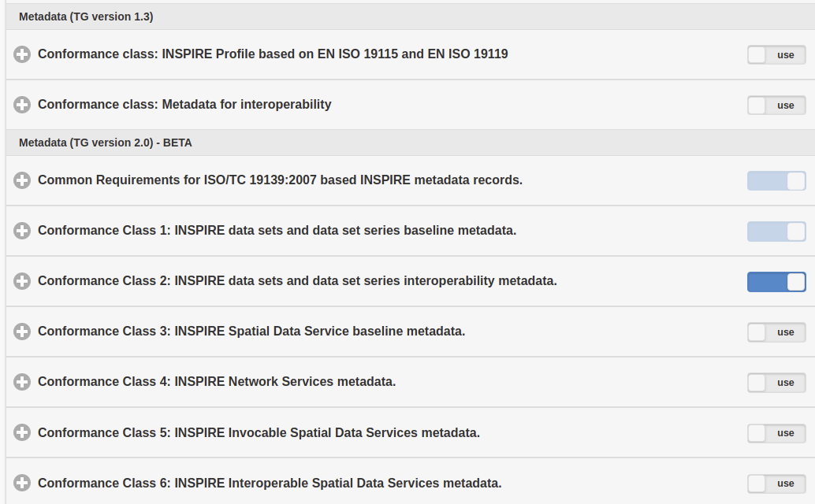This screenshot has width=815, height=504.
Task: Expand Conformance Class 3 Spatial Data Service row
Action: [x=22, y=332]
